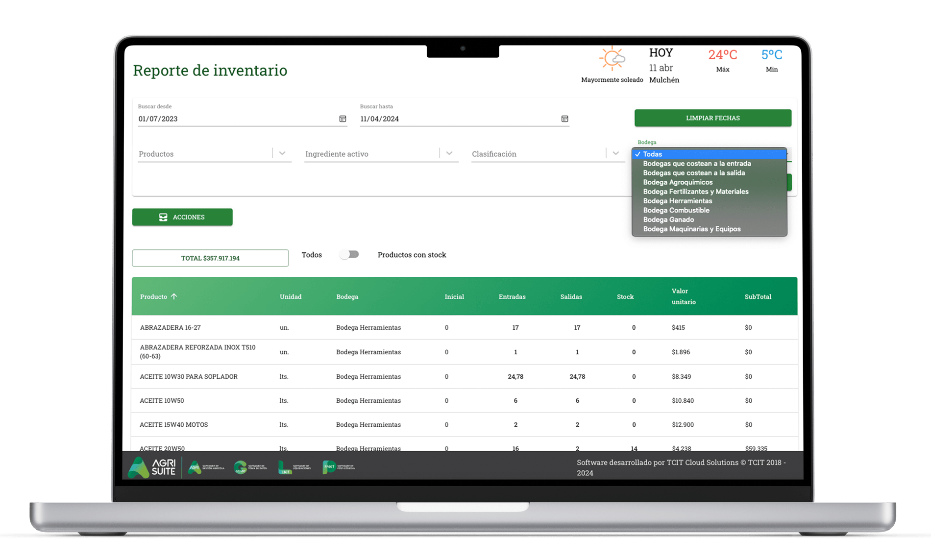Click the ACEITE 10W50 product name
931x560 pixels.
pyautogui.click(x=162, y=400)
